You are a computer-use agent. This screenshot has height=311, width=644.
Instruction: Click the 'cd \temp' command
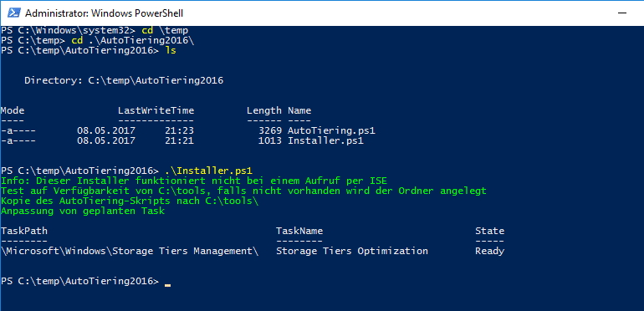pyautogui.click(x=165, y=30)
